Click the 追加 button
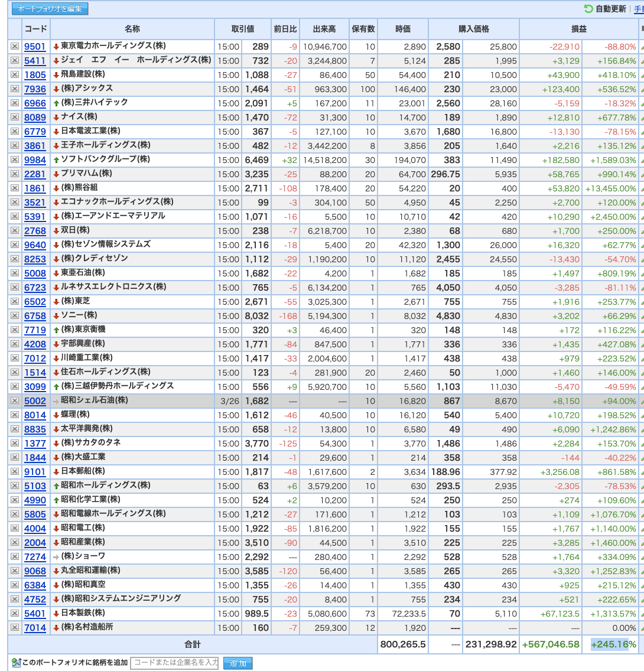Screen dimensions: 644x671 [238, 663]
